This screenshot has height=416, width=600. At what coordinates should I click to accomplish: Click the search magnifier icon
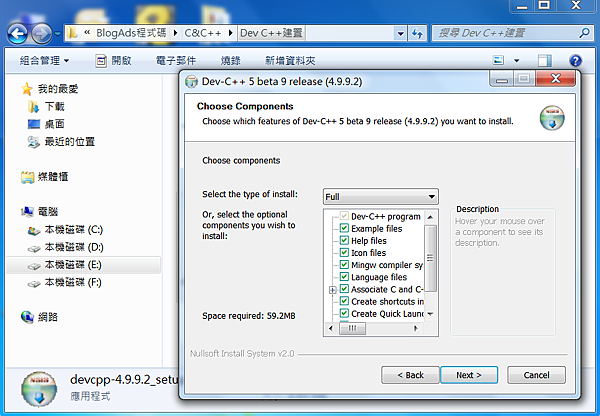tap(584, 33)
